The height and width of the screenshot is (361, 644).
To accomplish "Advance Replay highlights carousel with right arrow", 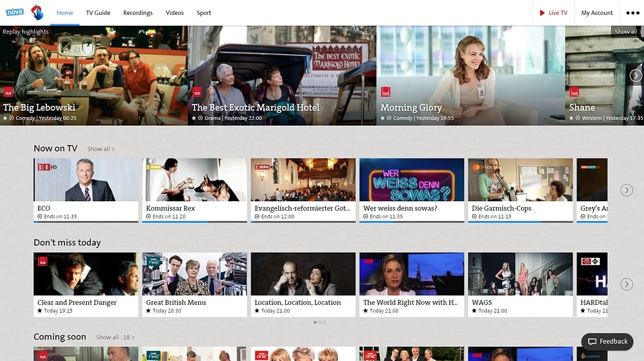I will [x=636, y=75].
